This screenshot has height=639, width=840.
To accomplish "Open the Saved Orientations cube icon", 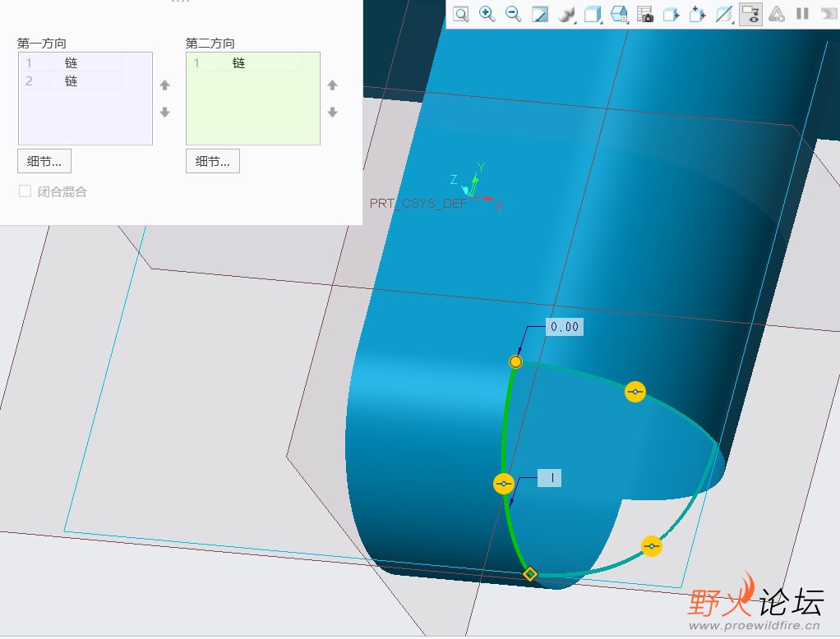I will (592, 14).
